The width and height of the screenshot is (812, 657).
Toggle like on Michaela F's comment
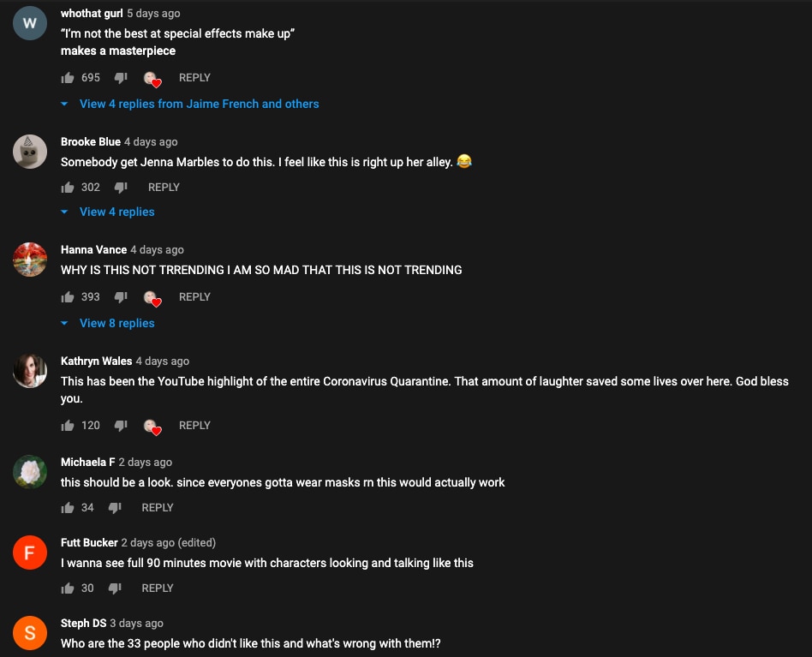click(x=68, y=508)
